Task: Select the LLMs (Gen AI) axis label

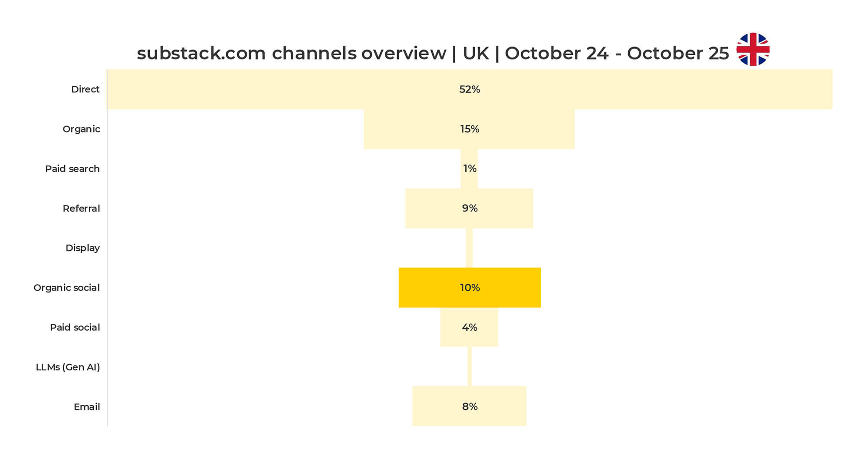Action: [68, 367]
